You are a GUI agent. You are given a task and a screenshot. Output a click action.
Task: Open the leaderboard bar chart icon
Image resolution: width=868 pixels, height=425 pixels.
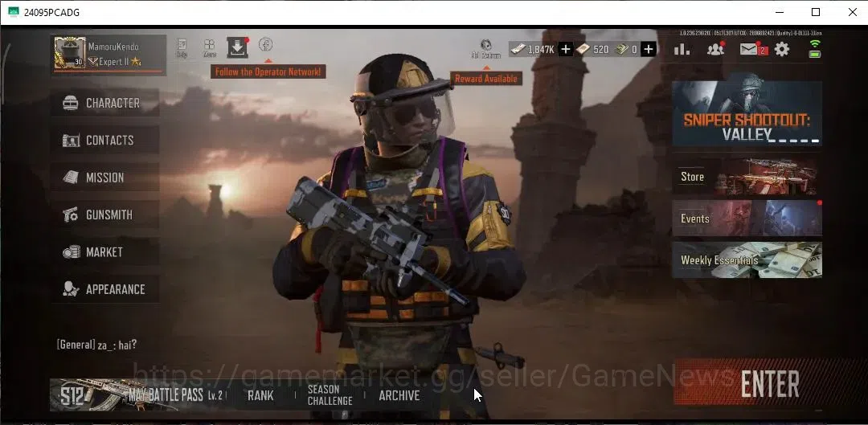(682, 49)
